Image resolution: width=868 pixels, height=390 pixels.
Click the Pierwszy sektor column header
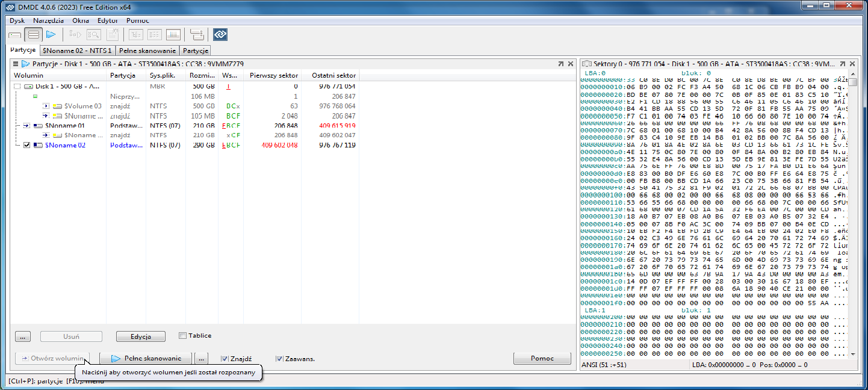click(274, 76)
